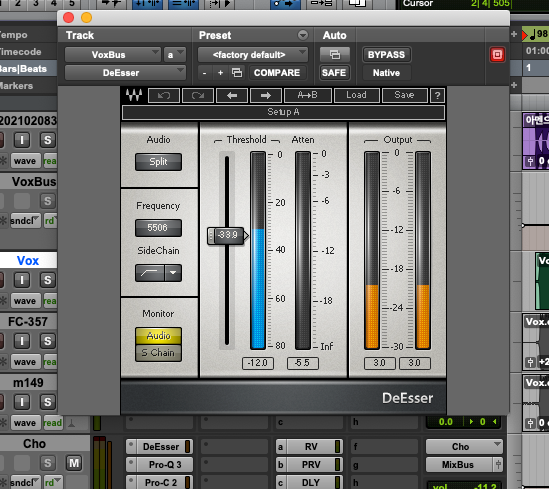The width and height of the screenshot is (549, 489).
Task: Open plug-in settings select icon
Action: click(237, 73)
